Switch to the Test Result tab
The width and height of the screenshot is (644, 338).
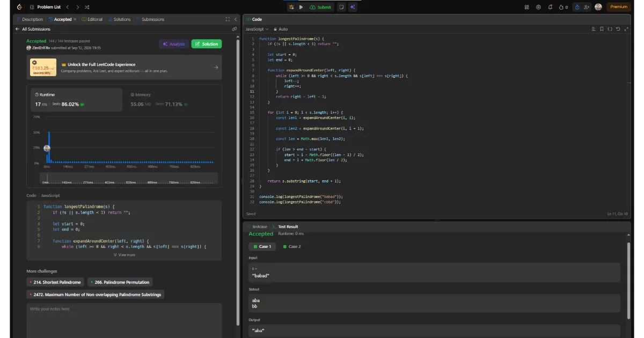[285, 227]
